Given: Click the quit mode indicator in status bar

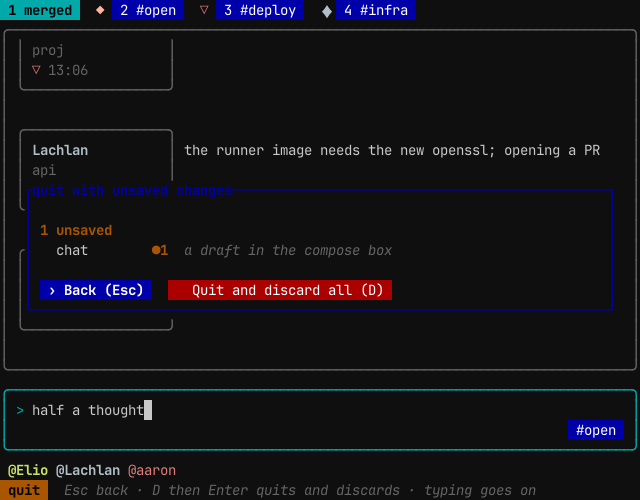Looking at the screenshot, I should pyautogui.click(x=24, y=490).
